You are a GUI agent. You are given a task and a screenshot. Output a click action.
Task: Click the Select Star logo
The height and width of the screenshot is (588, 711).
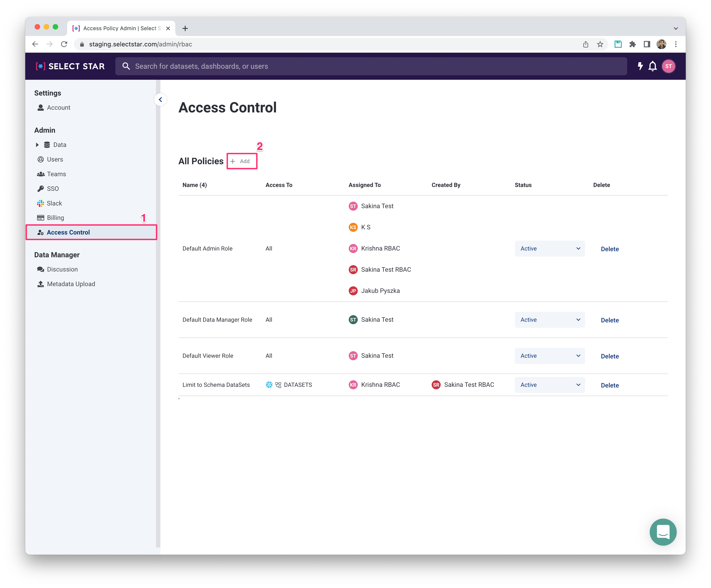(x=71, y=66)
